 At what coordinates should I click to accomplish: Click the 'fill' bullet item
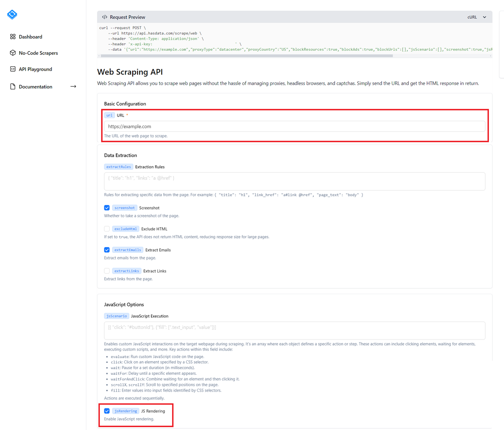(166, 390)
